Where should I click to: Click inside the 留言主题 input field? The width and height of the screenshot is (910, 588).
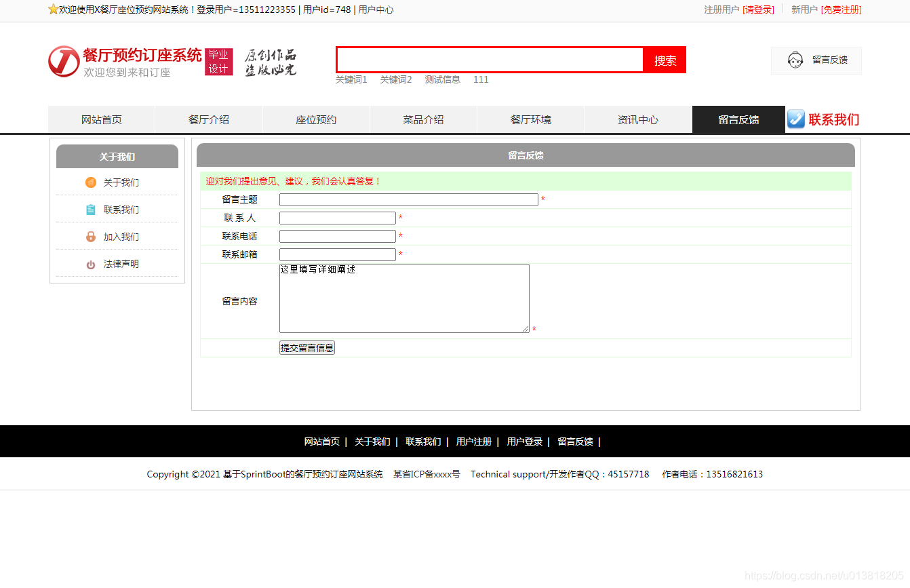(x=408, y=199)
